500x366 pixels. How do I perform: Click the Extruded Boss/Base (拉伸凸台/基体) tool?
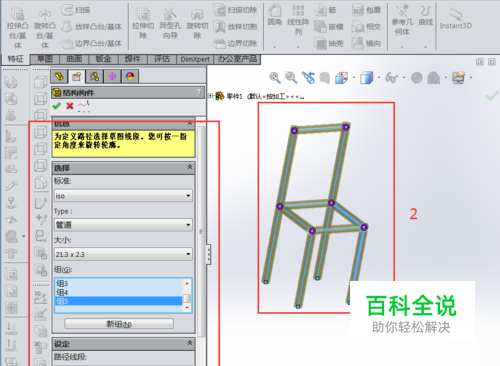click(x=17, y=27)
